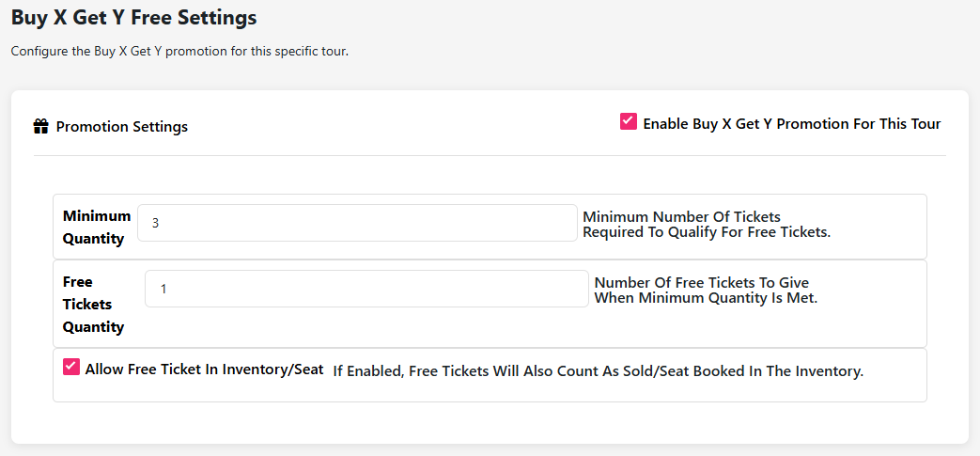Viewport: 980px width, 456px height.
Task: Click the Free Tickets Quantity field label
Action: tap(93, 305)
